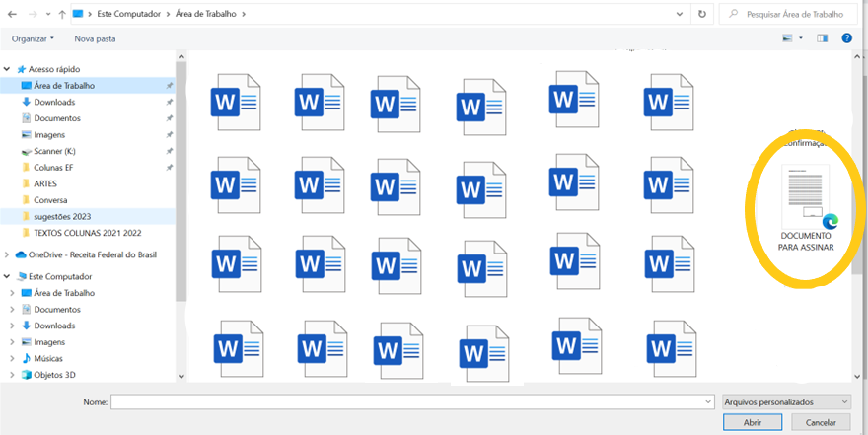Open the Arquivos personalizados file type dropdown
This screenshot has height=435, width=868.
[x=785, y=402]
